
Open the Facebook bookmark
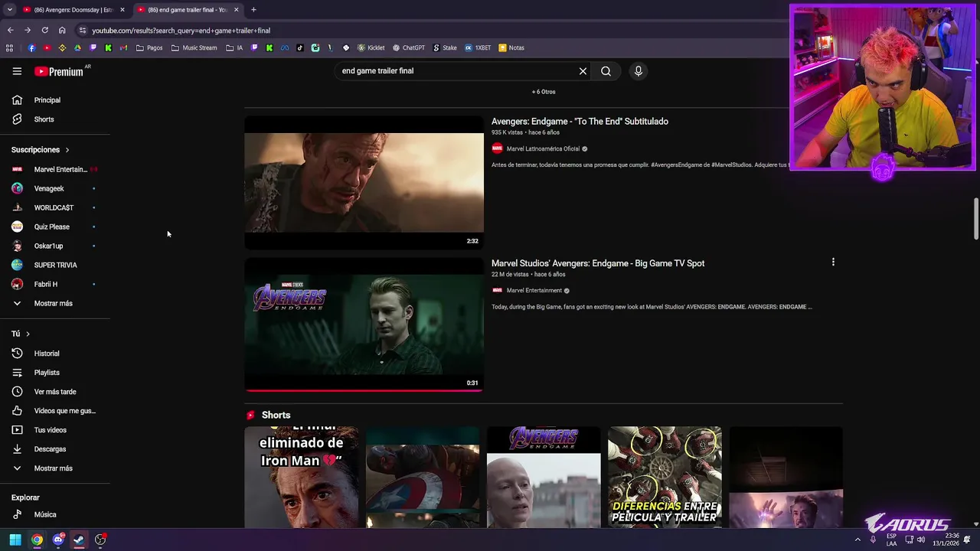coord(31,47)
